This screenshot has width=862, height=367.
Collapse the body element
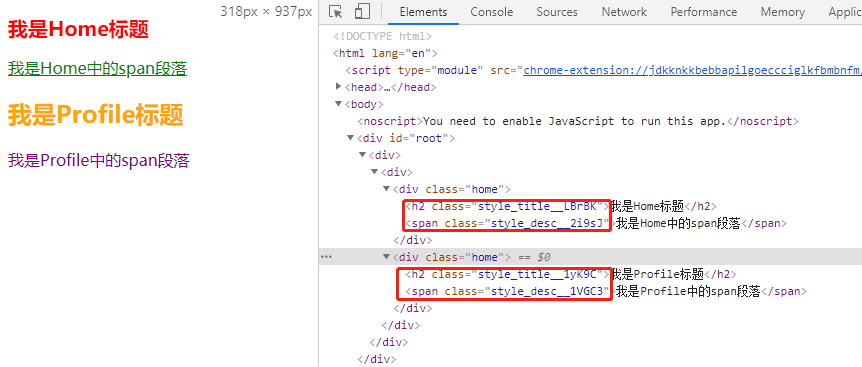point(339,104)
